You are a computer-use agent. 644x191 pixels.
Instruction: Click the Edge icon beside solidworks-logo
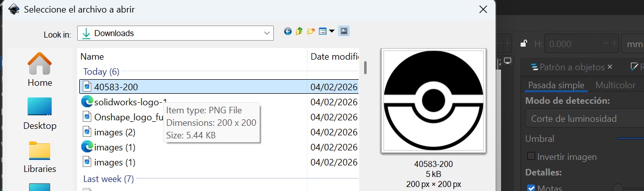tap(87, 102)
